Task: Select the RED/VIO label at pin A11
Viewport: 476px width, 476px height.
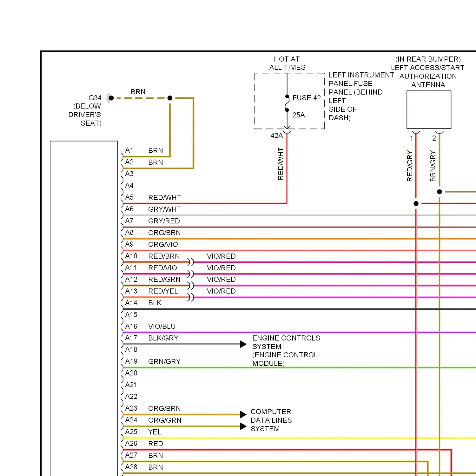Action: tap(162, 268)
